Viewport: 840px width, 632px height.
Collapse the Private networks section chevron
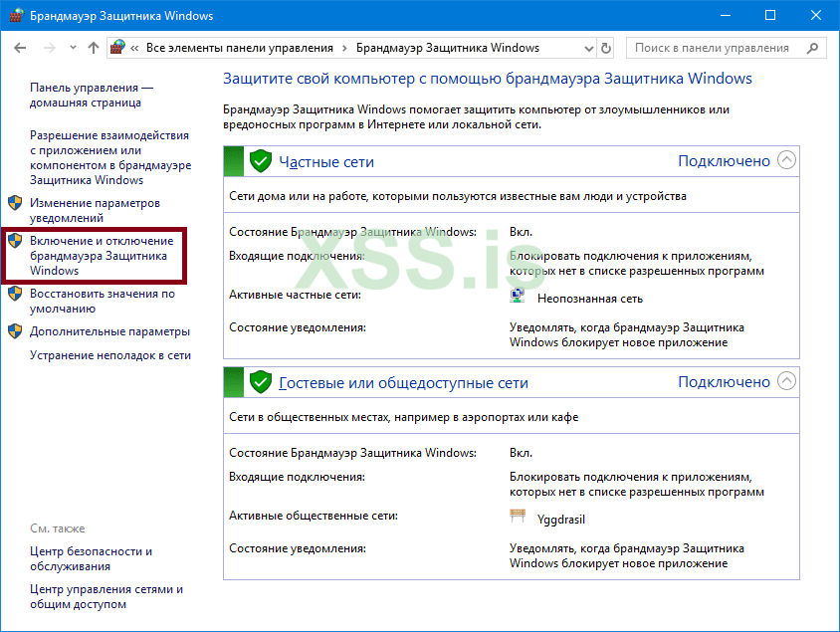pyautogui.click(x=786, y=160)
